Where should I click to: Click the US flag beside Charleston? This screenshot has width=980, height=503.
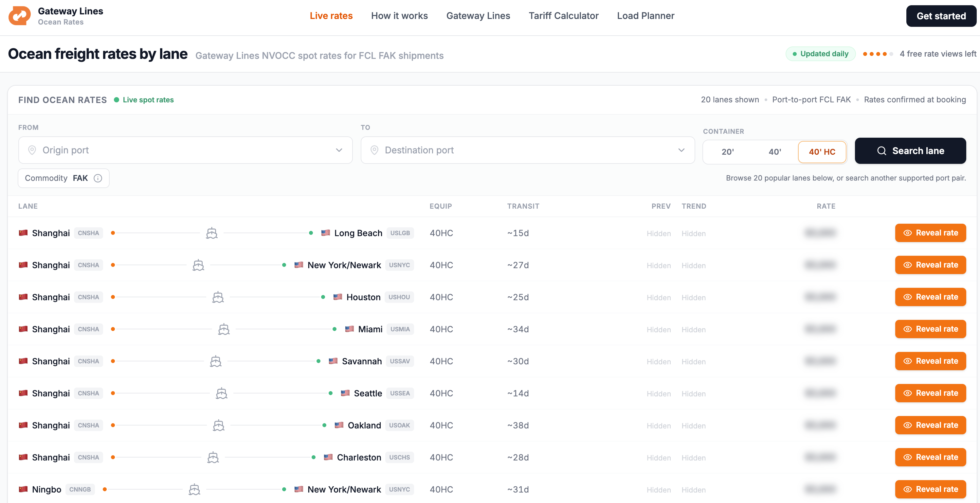click(x=328, y=457)
